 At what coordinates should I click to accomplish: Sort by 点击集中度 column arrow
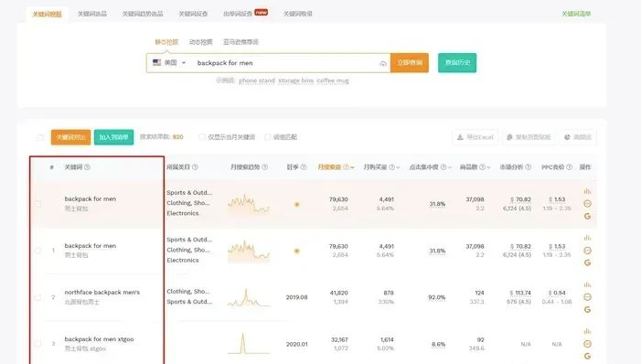[450, 167]
